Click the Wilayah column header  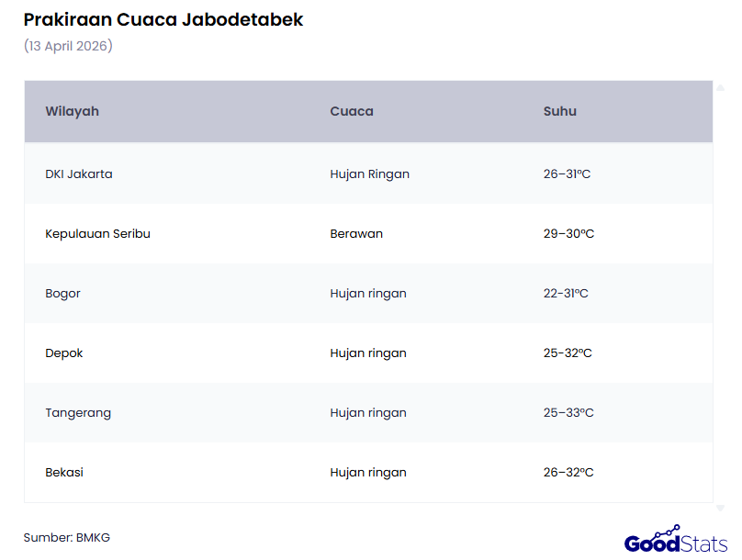pyautogui.click(x=73, y=111)
